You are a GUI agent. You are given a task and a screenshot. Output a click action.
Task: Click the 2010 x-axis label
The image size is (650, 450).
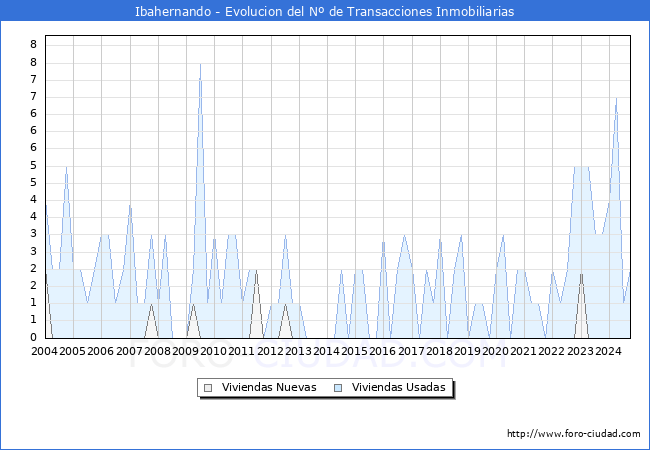tap(213, 351)
